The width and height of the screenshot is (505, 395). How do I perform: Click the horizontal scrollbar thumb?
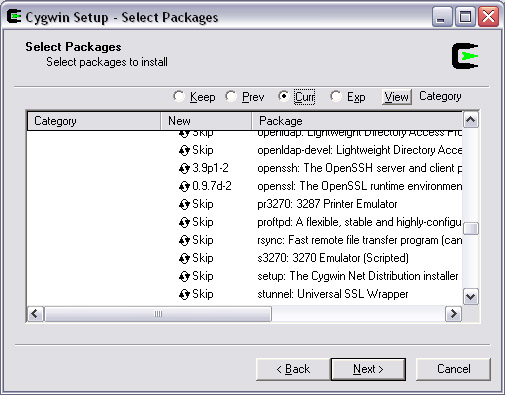(158, 314)
